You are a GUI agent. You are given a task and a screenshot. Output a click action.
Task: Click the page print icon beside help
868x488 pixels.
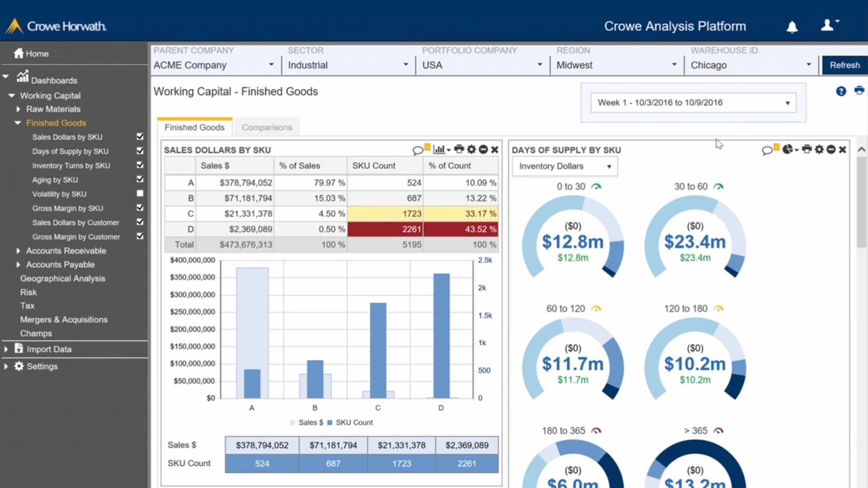859,90
